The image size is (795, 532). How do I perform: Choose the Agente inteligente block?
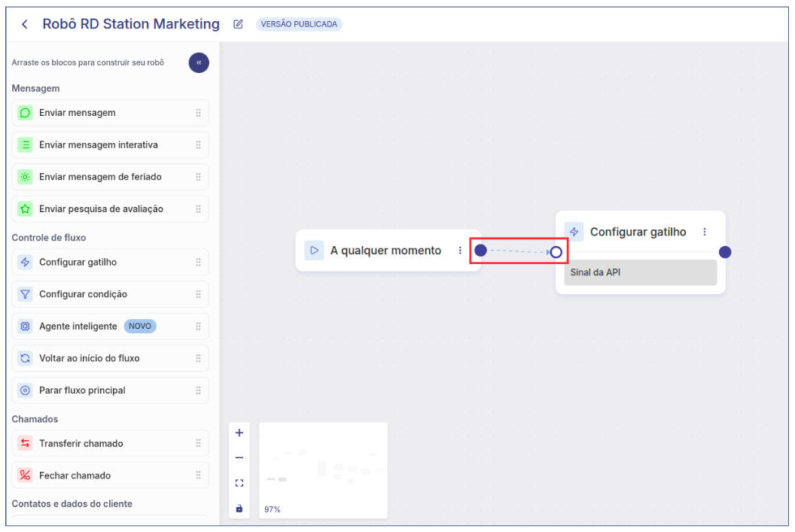click(x=78, y=327)
